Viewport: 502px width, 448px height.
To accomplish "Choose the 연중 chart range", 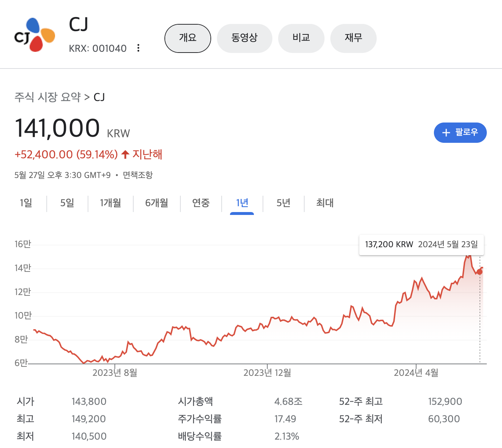I will [x=201, y=203].
